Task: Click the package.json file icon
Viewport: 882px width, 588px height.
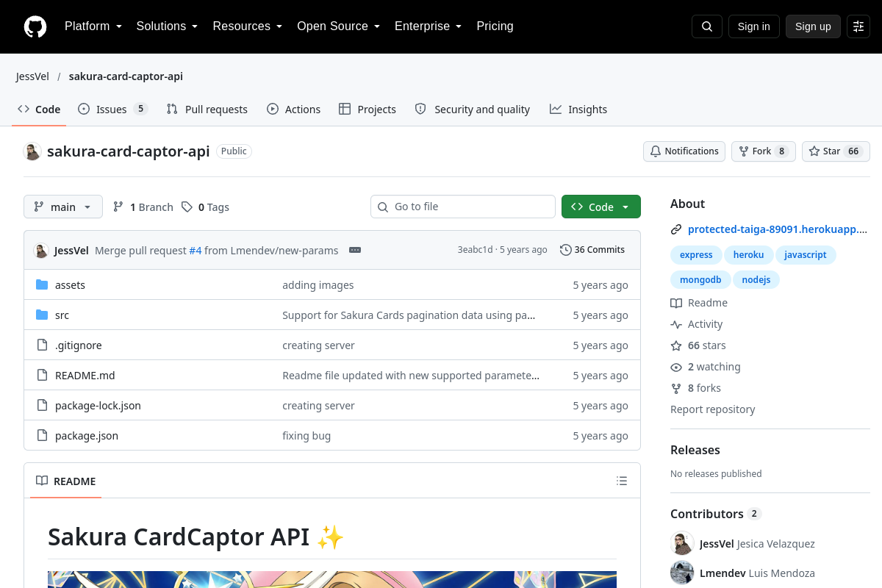Action: click(x=42, y=436)
